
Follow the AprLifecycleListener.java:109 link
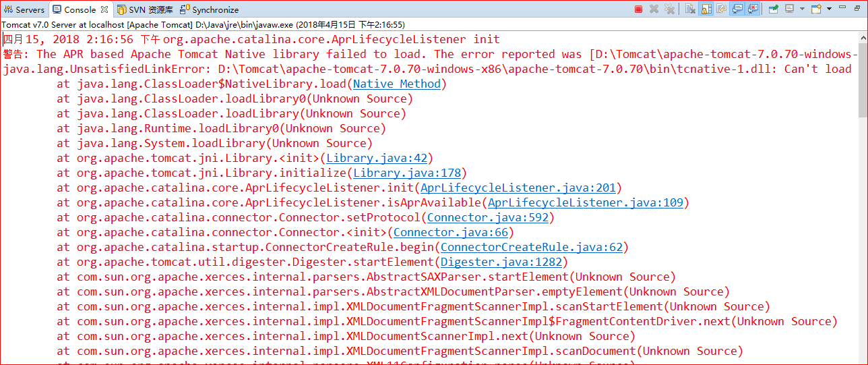click(586, 203)
